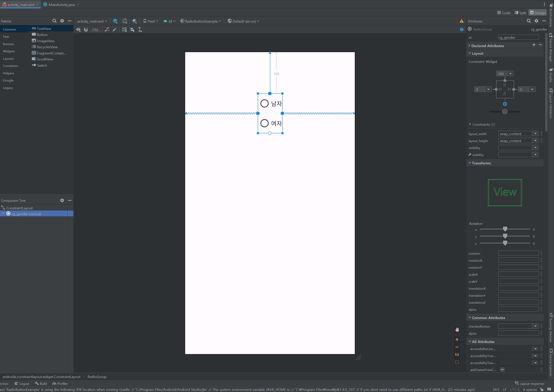Toggle the 남자 radio button
Image resolution: width=554 pixels, height=392 pixels.
point(264,103)
